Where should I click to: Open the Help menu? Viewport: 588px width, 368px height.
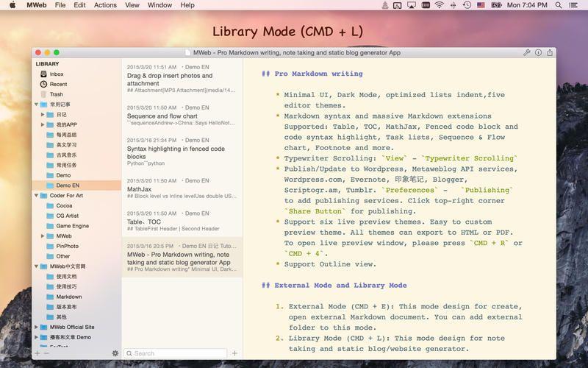[187, 5]
